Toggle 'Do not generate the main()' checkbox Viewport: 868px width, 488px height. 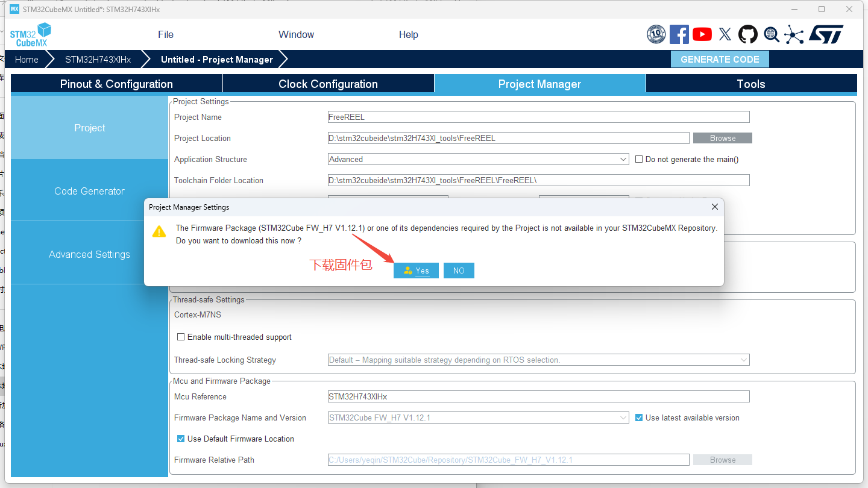(640, 160)
